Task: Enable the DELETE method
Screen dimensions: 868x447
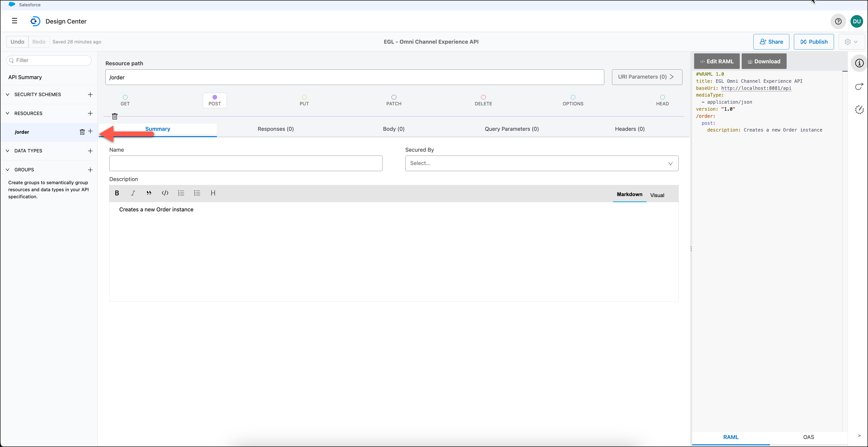Action: [483, 100]
